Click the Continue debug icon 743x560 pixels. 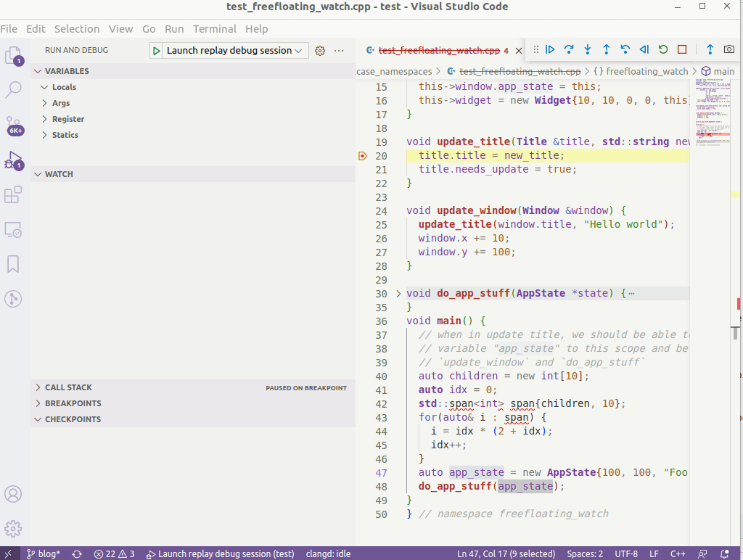tap(550, 49)
